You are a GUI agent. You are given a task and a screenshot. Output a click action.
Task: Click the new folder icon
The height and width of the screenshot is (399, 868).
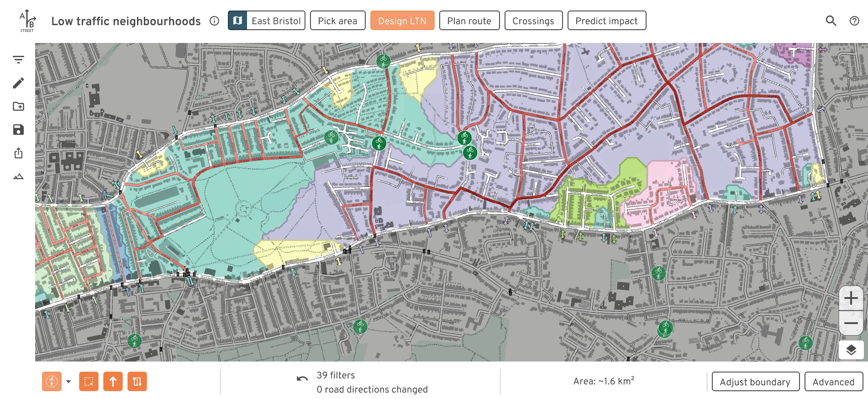(x=18, y=106)
